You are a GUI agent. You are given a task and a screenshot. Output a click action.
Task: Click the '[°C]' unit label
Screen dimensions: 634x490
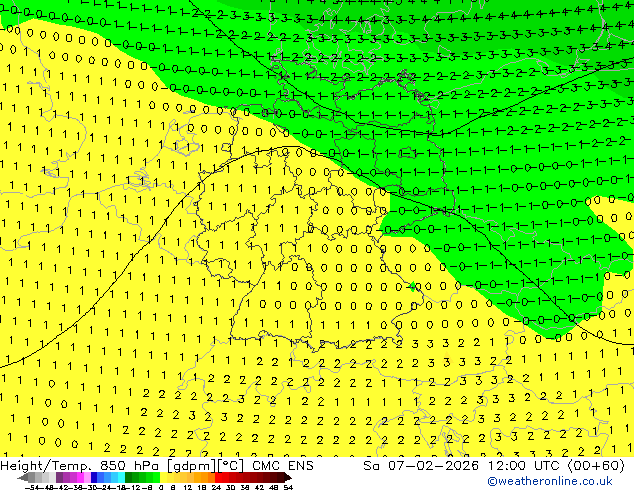coord(229,466)
